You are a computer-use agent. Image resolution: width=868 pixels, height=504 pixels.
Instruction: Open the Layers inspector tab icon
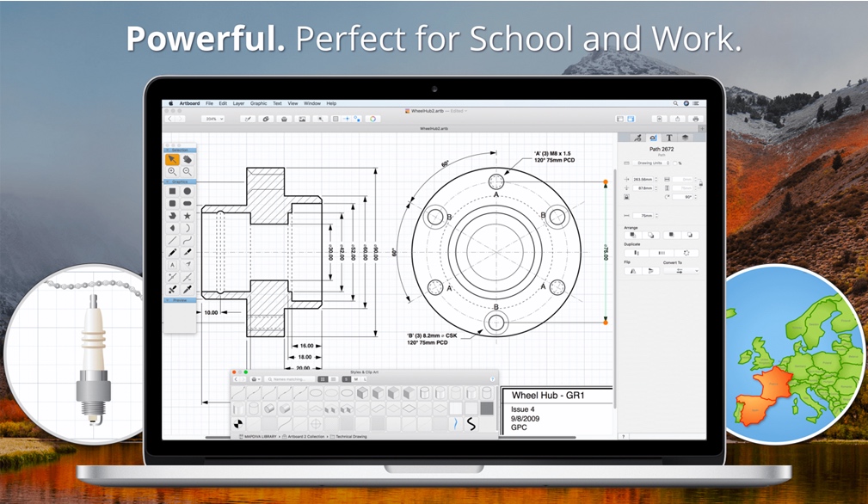(x=685, y=138)
